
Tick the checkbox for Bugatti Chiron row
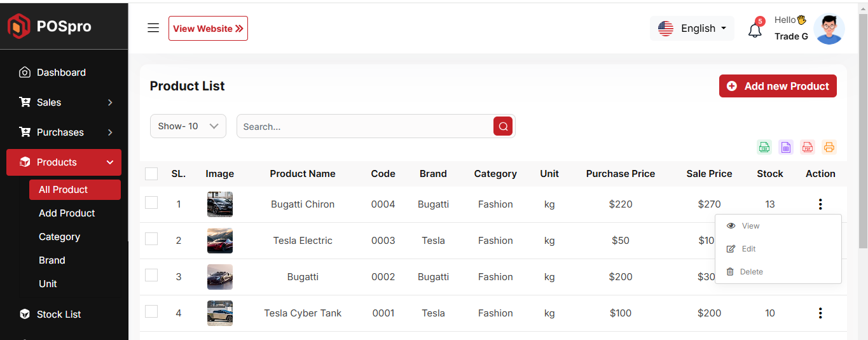tap(151, 202)
